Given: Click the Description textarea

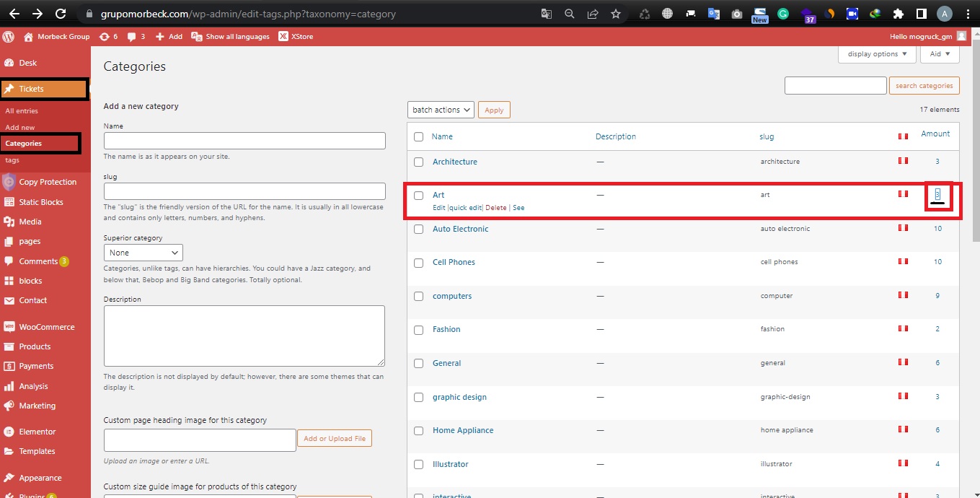Looking at the screenshot, I should [x=244, y=336].
